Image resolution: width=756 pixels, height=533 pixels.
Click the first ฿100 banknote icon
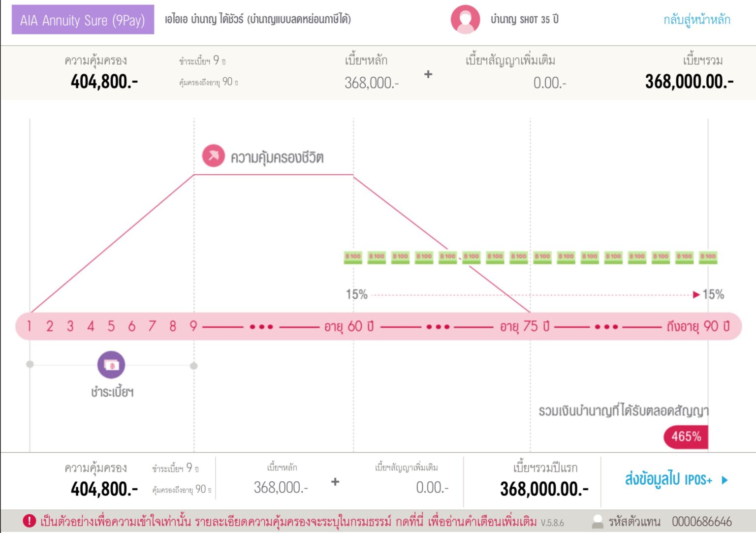[352, 256]
